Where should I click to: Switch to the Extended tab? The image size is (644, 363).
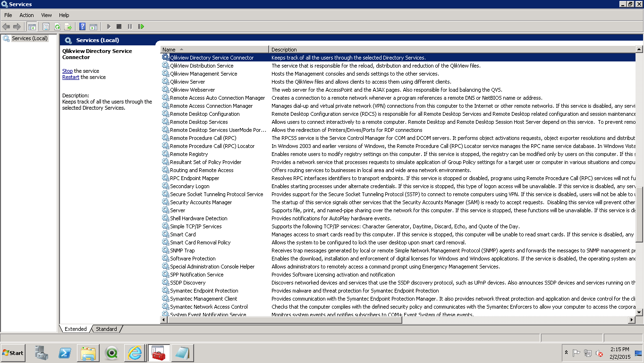click(76, 329)
